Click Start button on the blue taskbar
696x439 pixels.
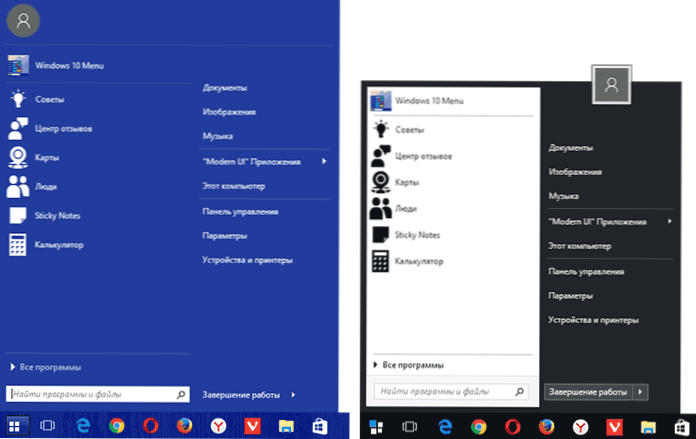[x=15, y=426]
